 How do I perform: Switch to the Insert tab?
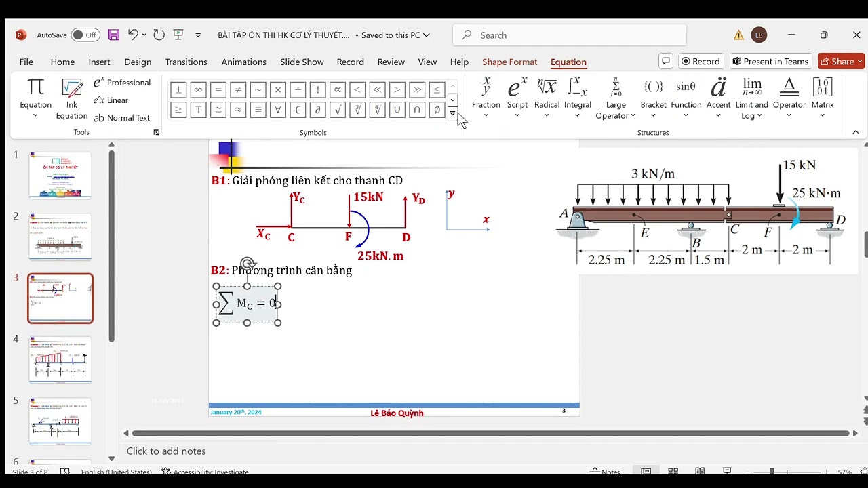[x=99, y=62]
